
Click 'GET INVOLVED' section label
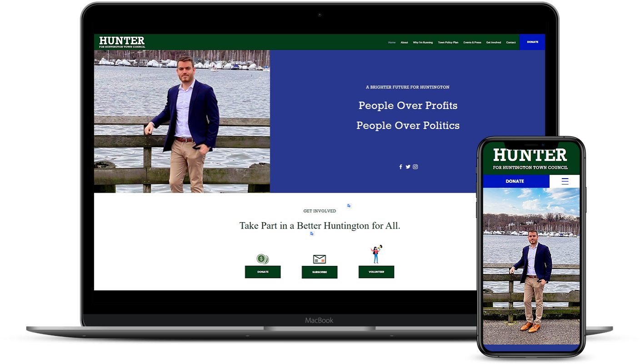pos(320,211)
